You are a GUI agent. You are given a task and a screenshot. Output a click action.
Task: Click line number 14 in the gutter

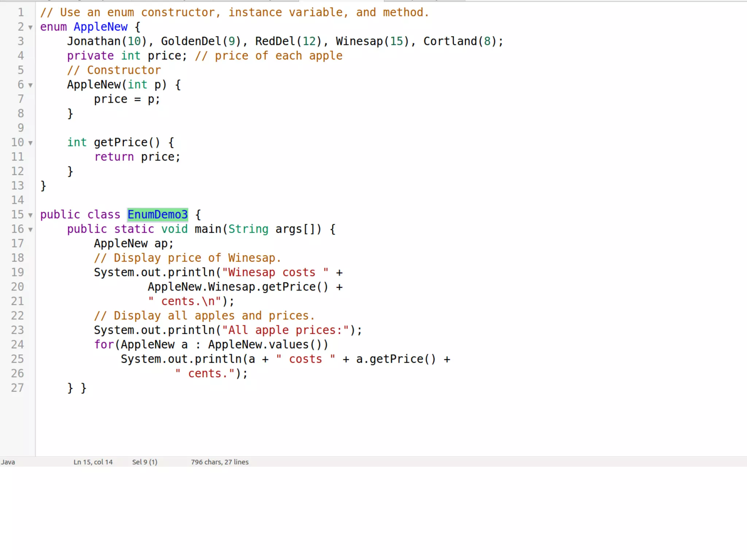pyautogui.click(x=17, y=200)
